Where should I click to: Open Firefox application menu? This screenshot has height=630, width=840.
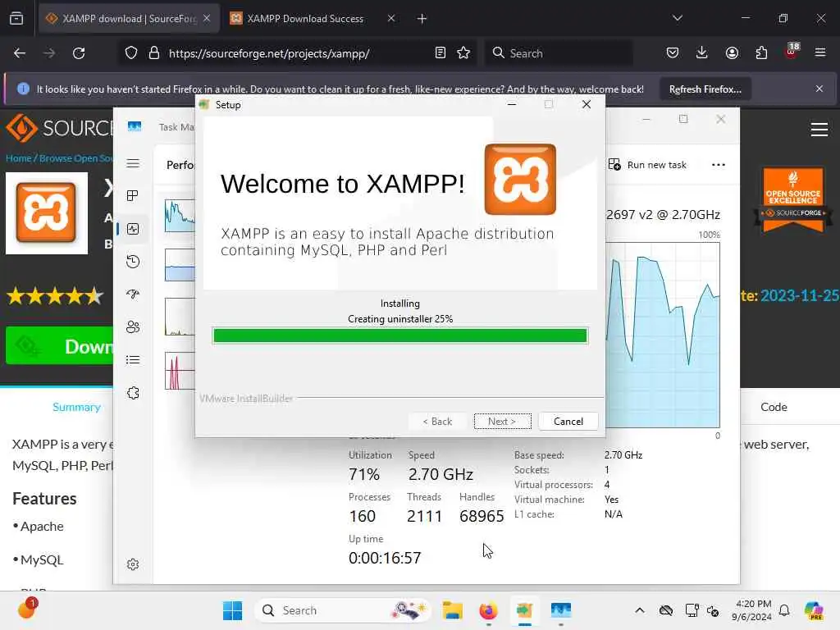coord(820,53)
